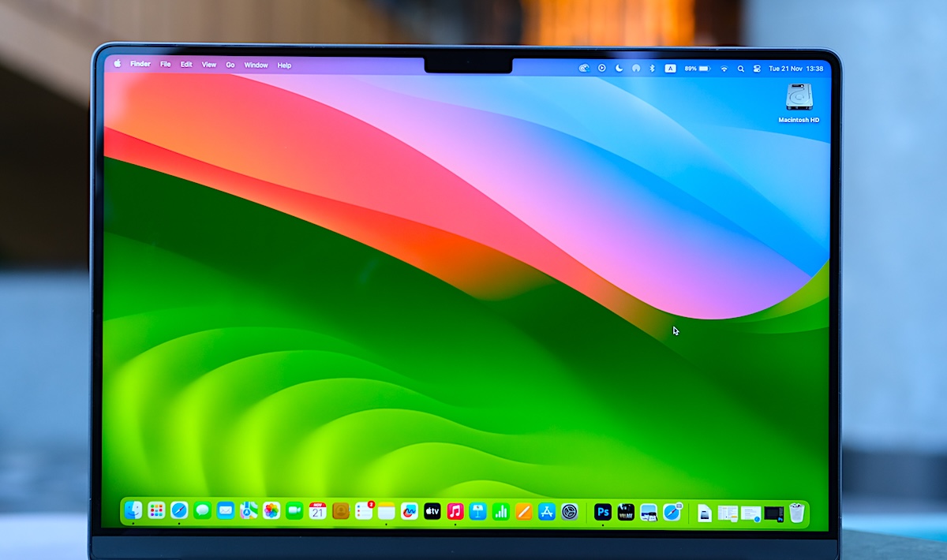Open Control Center from the menu bar

pos(757,69)
